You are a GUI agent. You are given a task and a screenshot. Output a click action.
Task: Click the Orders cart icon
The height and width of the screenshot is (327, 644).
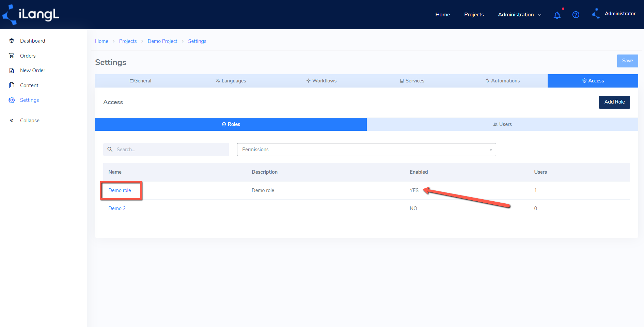pyautogui.click(x=12, y=56)
